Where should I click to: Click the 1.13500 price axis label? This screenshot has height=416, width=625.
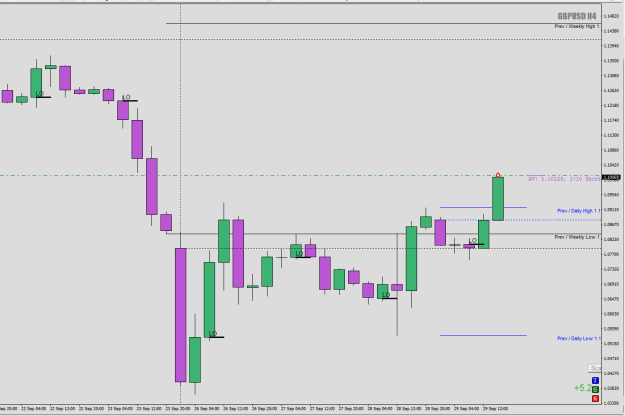pos(611,61)
